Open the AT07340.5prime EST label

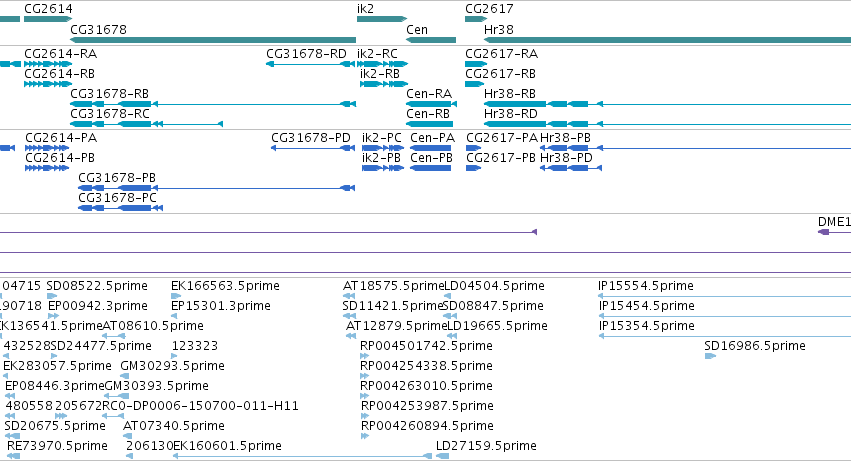(174, 427)
